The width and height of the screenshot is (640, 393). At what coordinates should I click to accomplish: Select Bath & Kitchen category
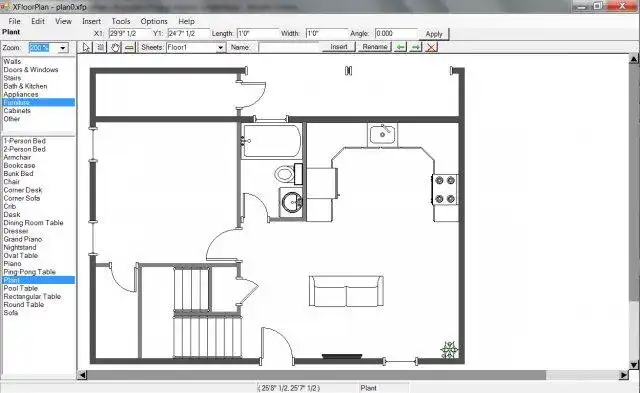point(25,86)
